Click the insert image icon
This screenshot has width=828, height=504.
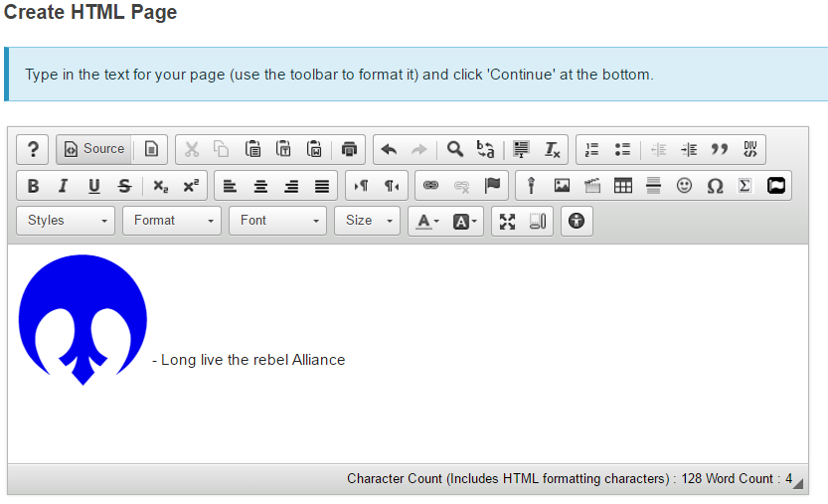click(562, 186)
